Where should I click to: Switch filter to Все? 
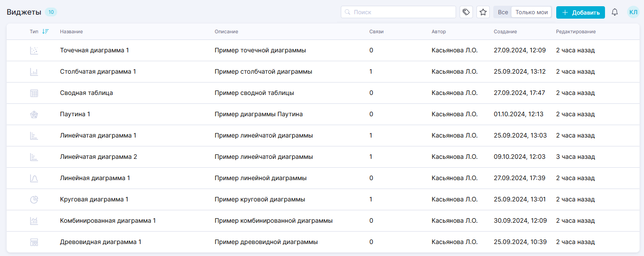(503, 12)
